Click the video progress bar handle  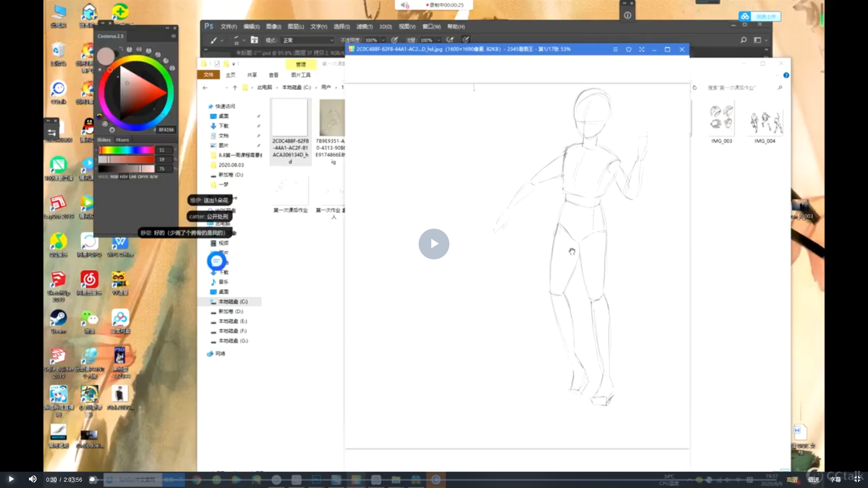(x=92, y=479)
